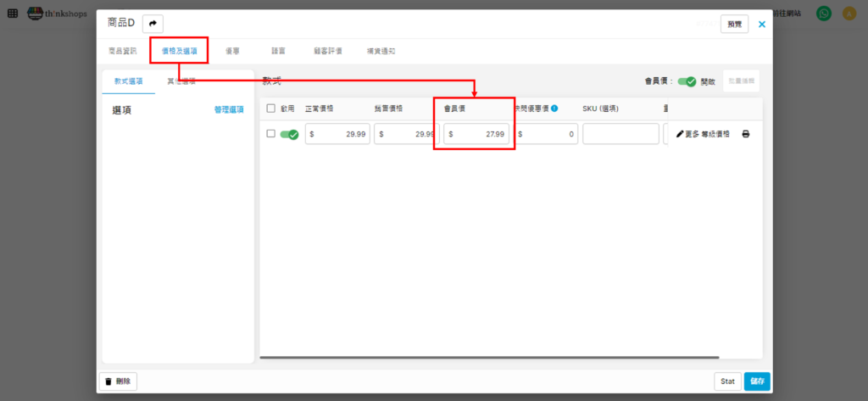The width and height of the screenshot is (868, 401).
Task: Click the 刪除 button with the trash icon
Action: tap(119, 382)
